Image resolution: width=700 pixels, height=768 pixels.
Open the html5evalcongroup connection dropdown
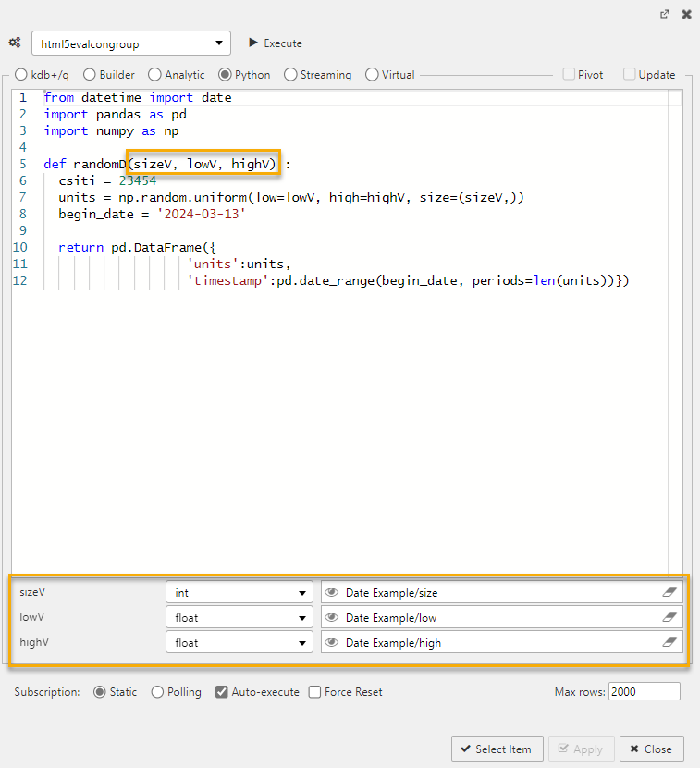click(x=130, y=43)
